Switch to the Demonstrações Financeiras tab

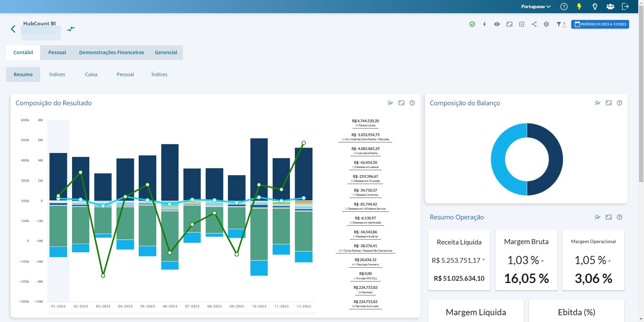[x=111, y=52]
